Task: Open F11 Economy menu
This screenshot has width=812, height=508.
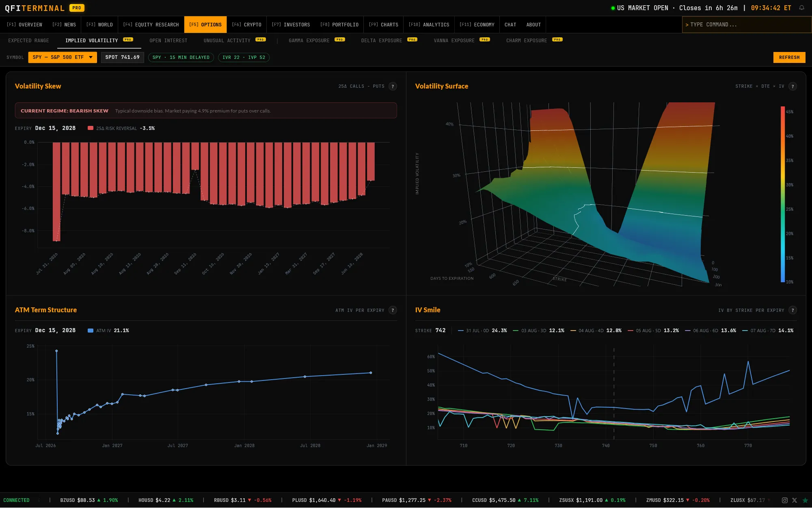Action: (x=477, y=25)
